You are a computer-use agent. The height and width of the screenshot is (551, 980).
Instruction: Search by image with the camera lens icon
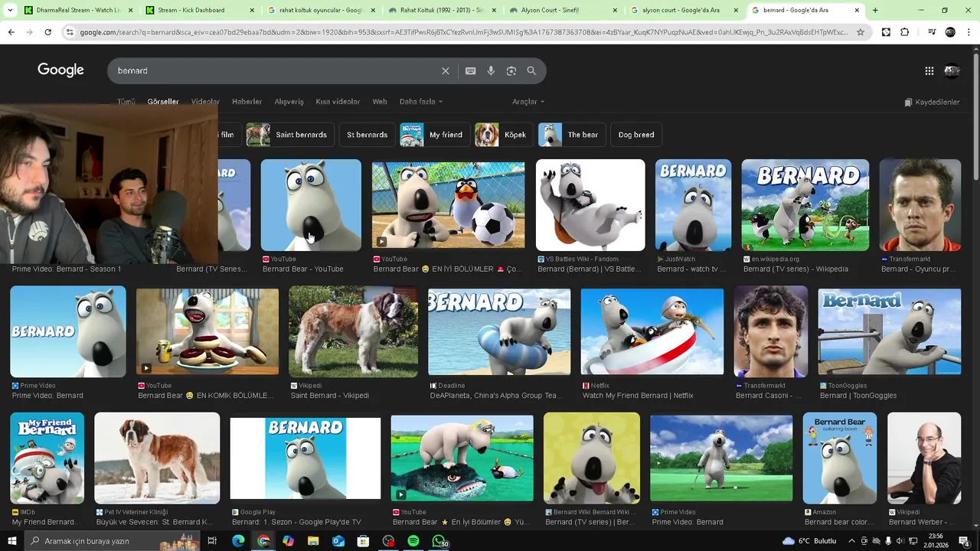click(511, 70)
